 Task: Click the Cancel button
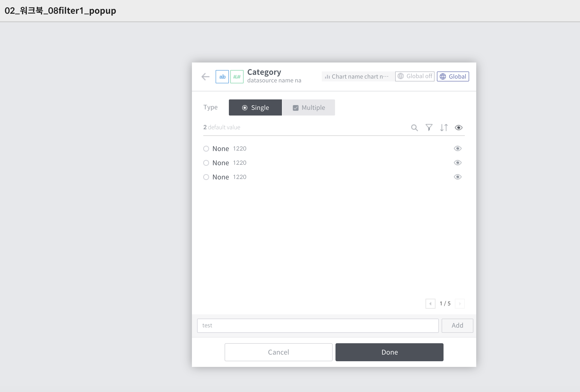[279, 352]
